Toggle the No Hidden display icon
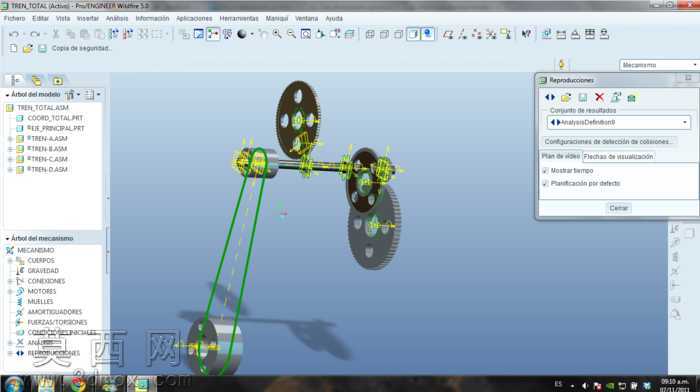Viewport: 700px width, 392px height. (399, 34)
